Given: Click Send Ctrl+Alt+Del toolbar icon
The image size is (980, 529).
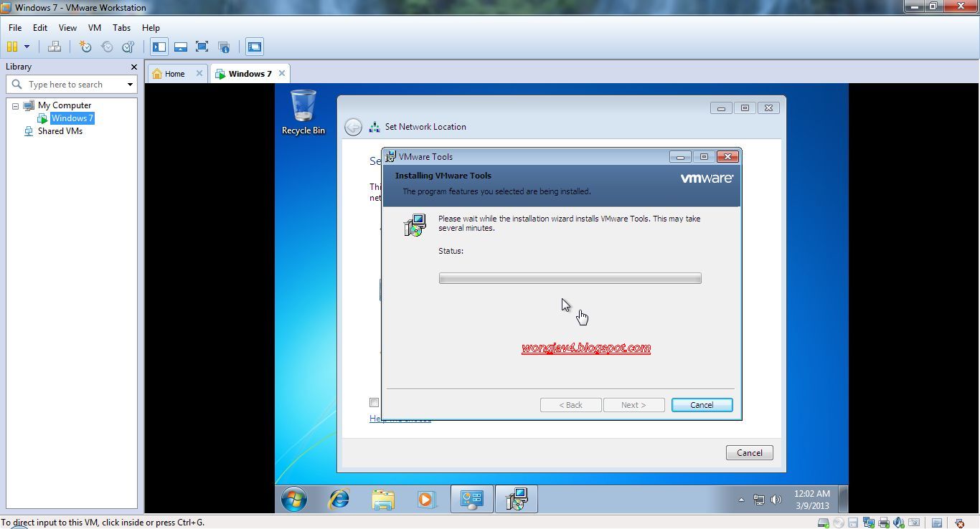Looking at the screenshot, I should point(54,47).
